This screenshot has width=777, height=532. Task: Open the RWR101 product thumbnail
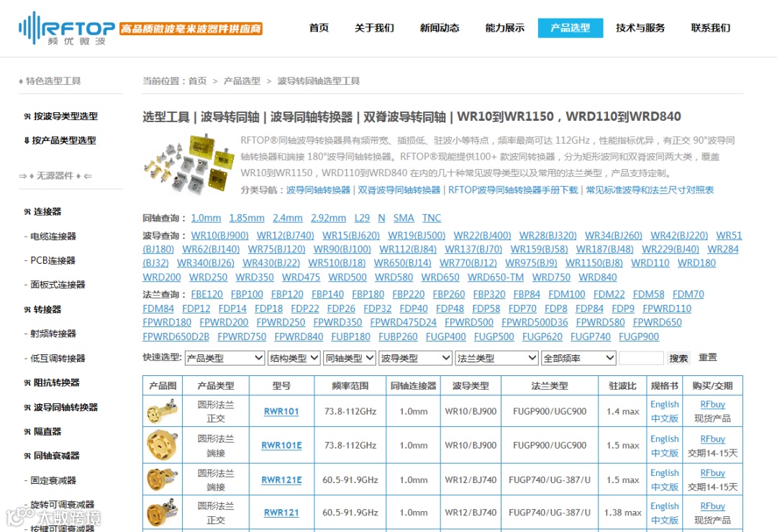coord(163,411)
